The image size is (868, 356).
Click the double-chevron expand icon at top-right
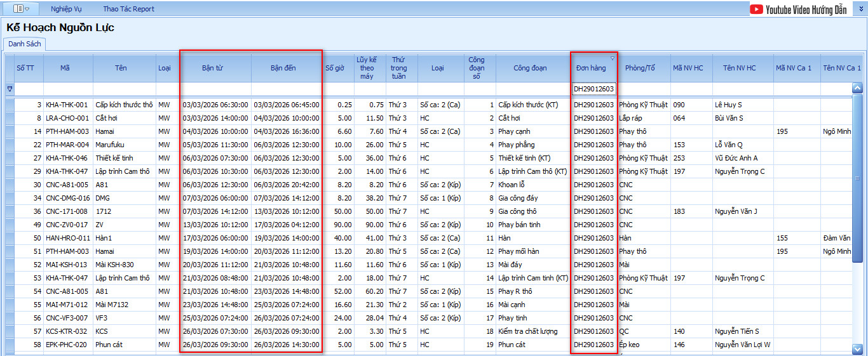[861, 9]
